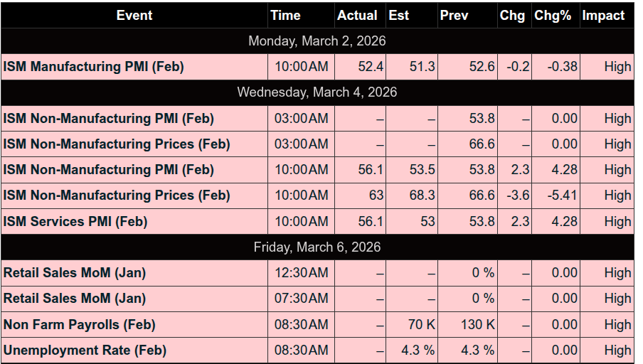Click the Prev column header
This screenshot has width=643, height=364.
tap(455, 15)
